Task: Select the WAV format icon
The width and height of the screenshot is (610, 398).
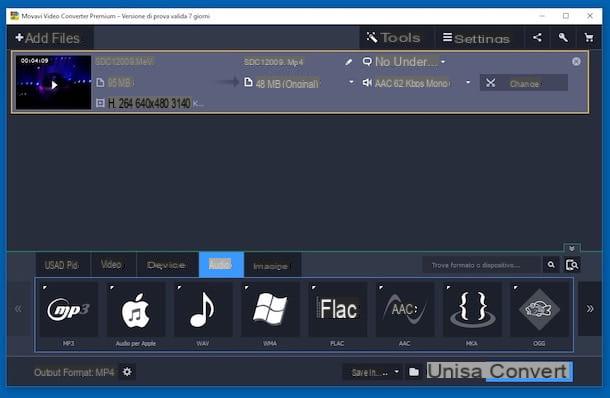Action: pyautogui.click(x=203, y=310)
